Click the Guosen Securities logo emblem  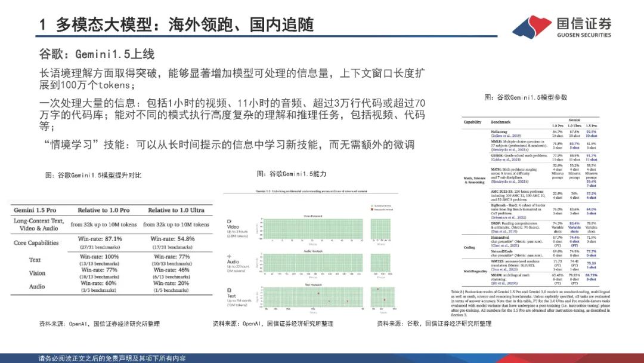[x=531, y=27]
